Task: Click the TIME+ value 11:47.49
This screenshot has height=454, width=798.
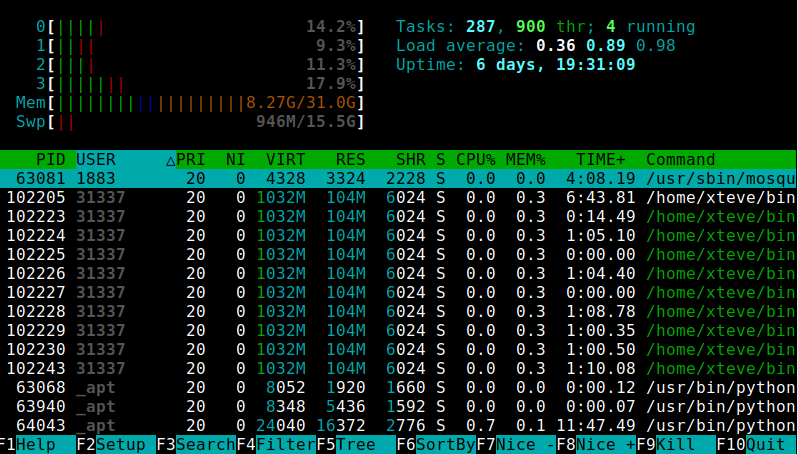Action: click(595, 425)
